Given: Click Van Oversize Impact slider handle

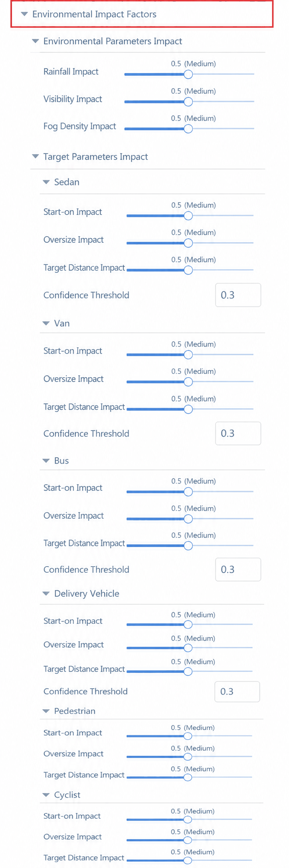Looking at the screenshot, I should [x=188, y=382].
